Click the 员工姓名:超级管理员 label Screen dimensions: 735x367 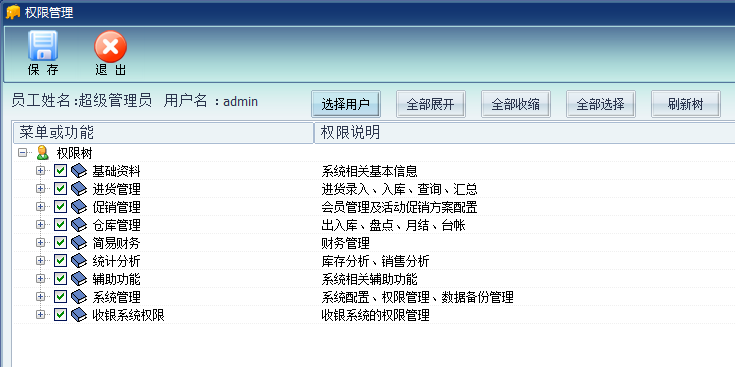(x=82, y=101)
